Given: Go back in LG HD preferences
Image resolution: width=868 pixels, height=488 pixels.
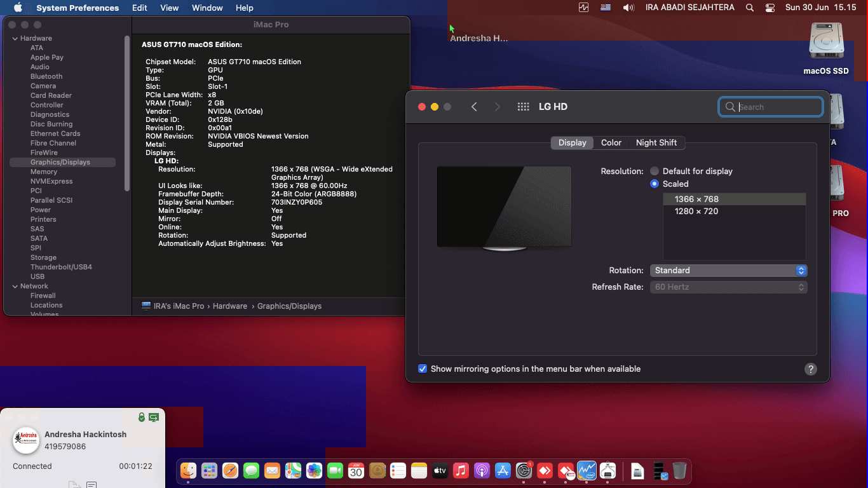Looking at the screenshot, I should click(474, 107).
